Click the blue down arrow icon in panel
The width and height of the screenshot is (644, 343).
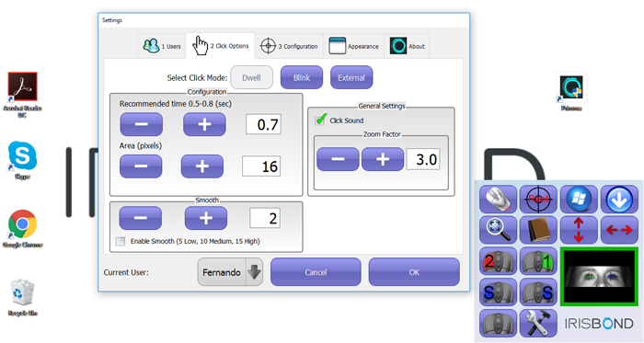619,199
